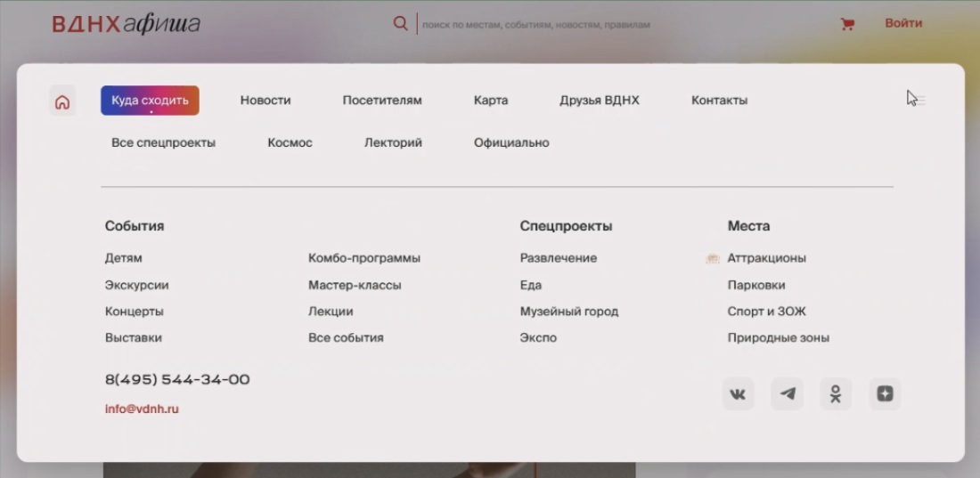
Task: Open the Лекции link
Action: pos(331,312)
